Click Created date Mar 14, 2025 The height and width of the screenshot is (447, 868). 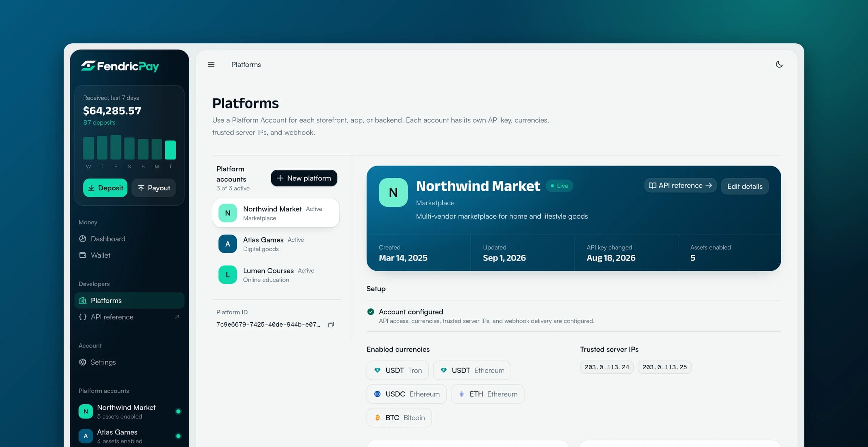coord(403,258)
